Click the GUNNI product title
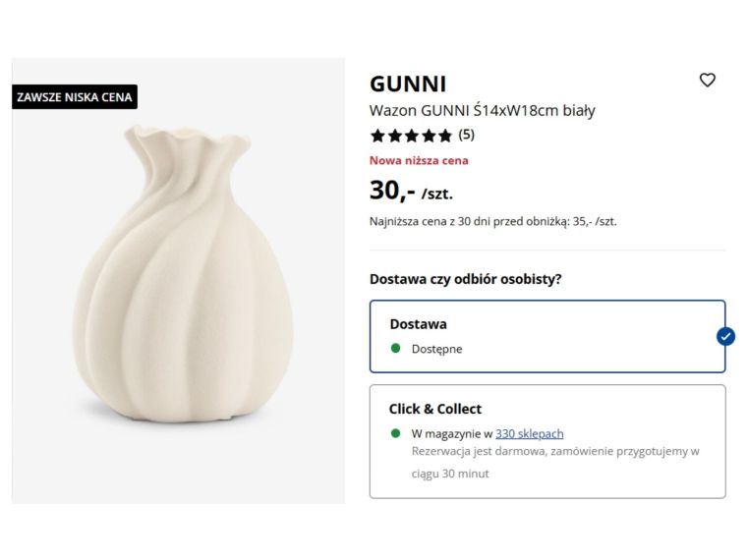The height and width of the screenshot is (560, 747). (407, 84)
